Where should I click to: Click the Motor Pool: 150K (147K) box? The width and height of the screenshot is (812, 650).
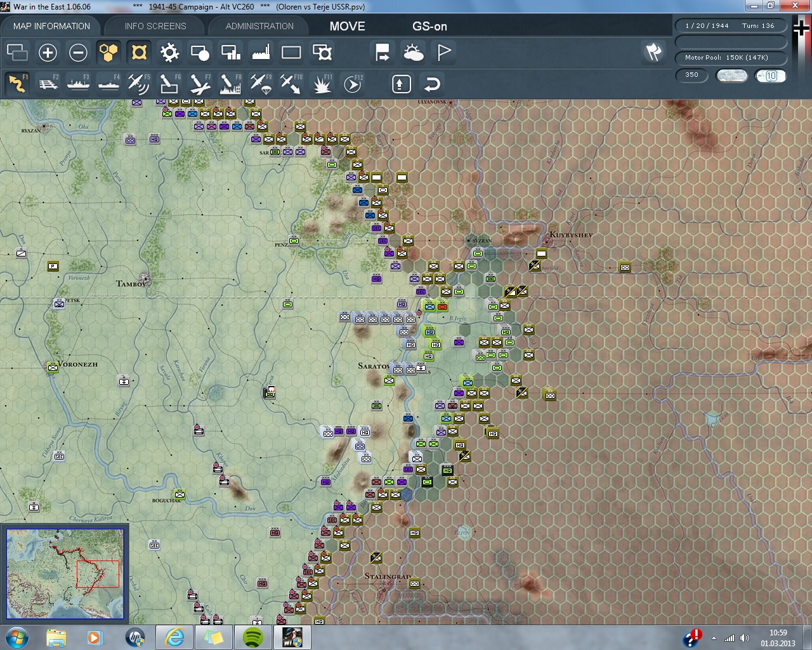coord(731,58)
